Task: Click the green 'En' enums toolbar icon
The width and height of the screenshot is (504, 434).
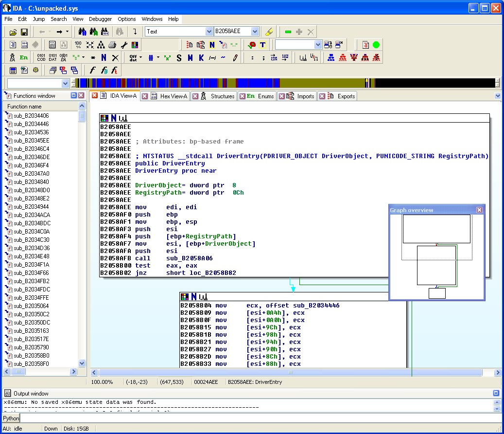Action: pyautogui.click(x=23, y=58)
